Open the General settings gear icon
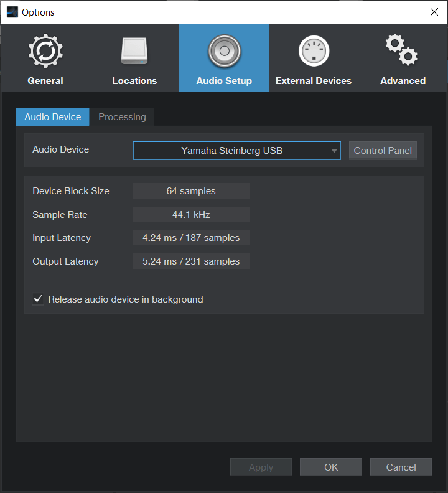This screenshot has width=448, height=493. tap(45, 52)
